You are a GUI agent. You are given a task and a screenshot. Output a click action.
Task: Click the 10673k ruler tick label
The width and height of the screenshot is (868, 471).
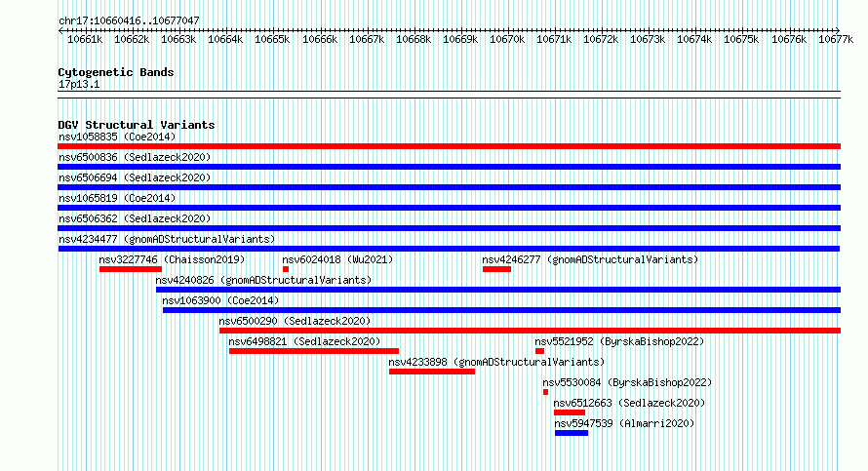648,39
